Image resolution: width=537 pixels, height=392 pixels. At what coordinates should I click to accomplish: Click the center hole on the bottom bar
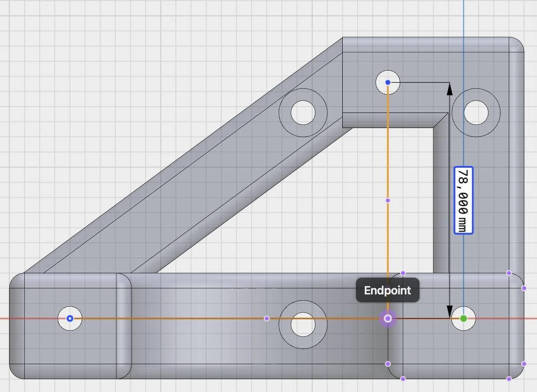(x=303, y=326)
